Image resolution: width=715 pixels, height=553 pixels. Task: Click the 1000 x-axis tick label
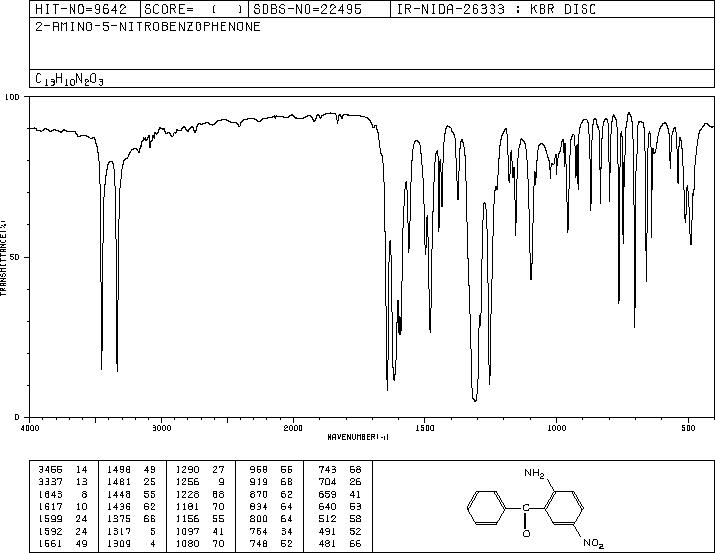(556, 428)
